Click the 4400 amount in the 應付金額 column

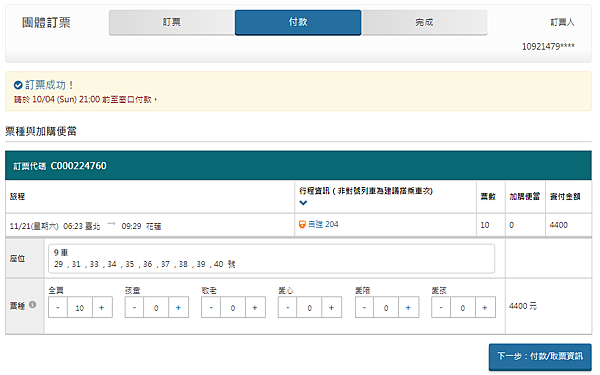pos(559,225)
